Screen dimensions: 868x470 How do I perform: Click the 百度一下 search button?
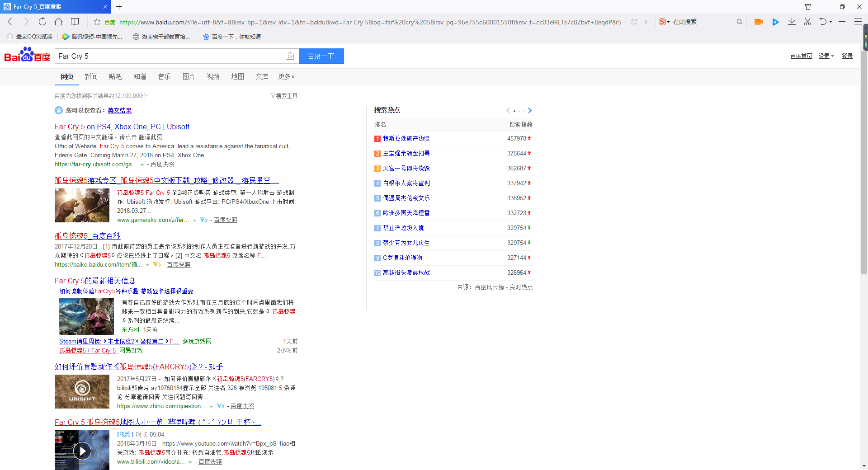321,56
